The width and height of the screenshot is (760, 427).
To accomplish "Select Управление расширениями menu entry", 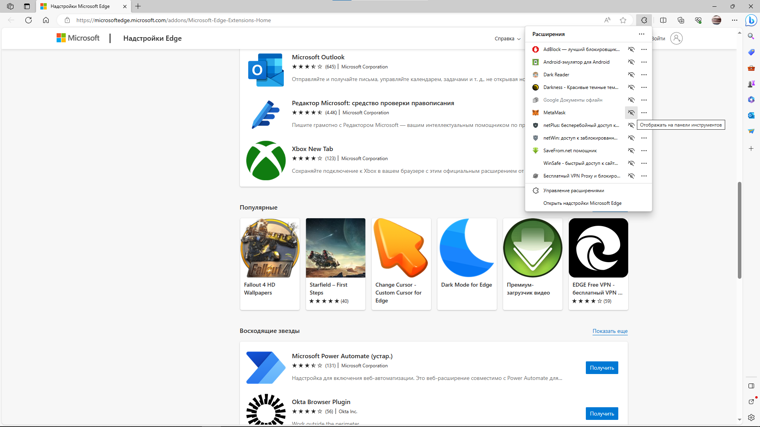I will point(588,190).
